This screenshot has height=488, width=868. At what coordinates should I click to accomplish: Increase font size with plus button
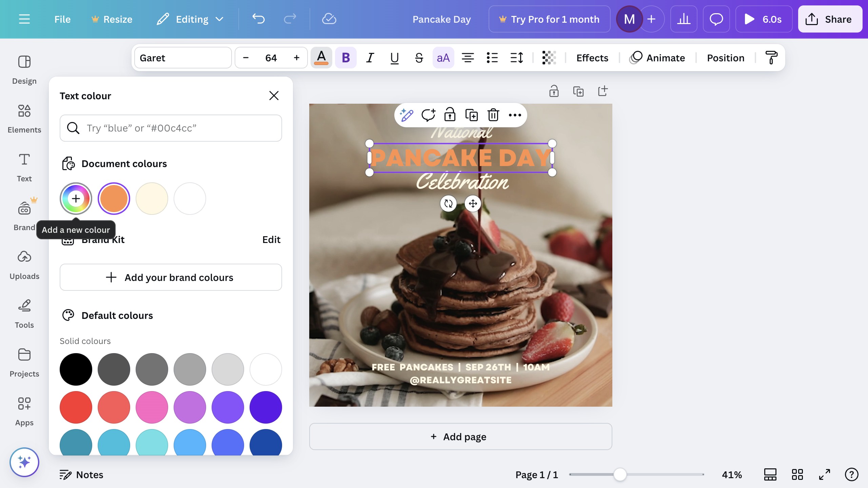297,58
